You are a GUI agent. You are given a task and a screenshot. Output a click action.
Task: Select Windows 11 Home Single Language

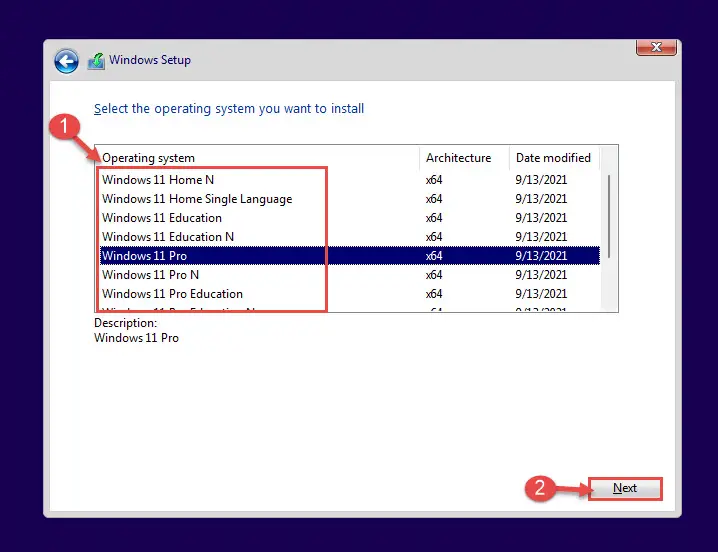tap(350, 199)
